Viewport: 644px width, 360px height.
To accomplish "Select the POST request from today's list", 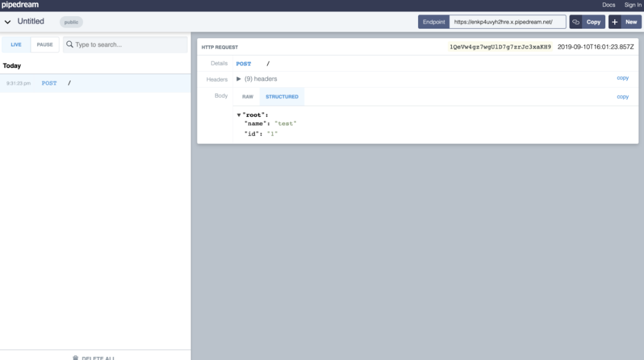I will [x=95, y=83].
